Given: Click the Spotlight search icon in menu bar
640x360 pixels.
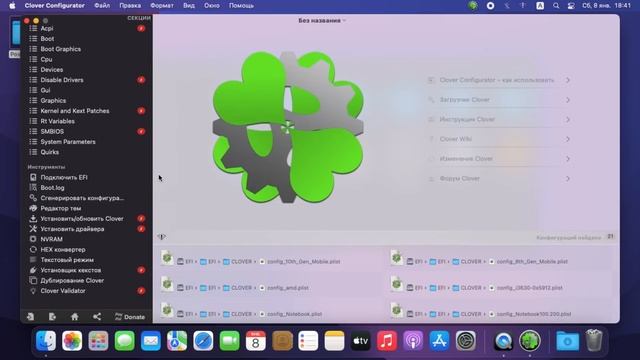Looking at the screenshot, I should click(556, 6).
